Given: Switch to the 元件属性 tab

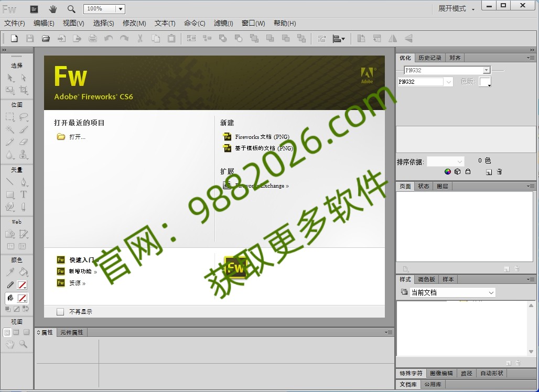Looking at the screenshot, I should (71, 333).
